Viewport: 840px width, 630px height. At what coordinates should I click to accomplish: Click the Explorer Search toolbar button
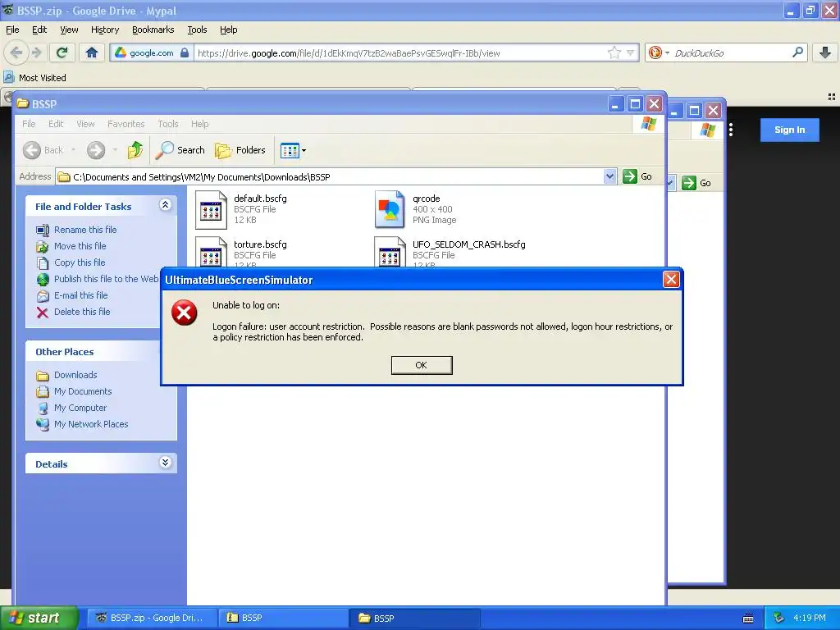(180, 150)
